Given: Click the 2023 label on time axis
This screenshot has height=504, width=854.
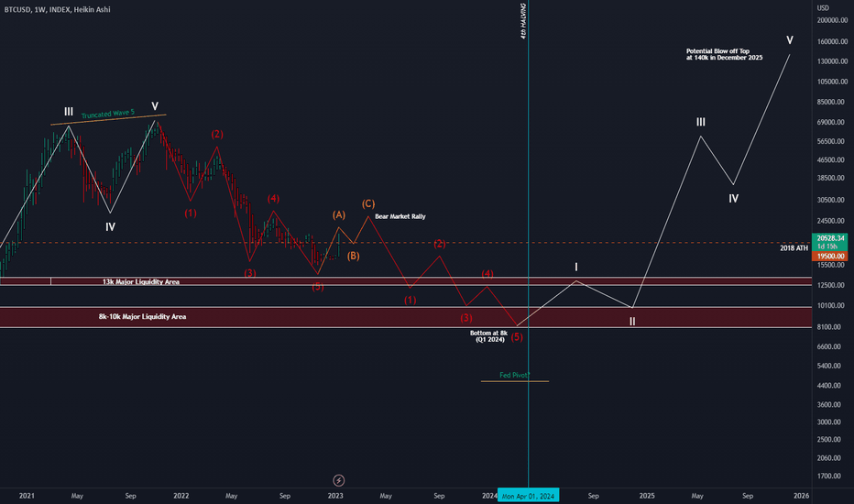Looking at the screenshot, I should point(335,496).
